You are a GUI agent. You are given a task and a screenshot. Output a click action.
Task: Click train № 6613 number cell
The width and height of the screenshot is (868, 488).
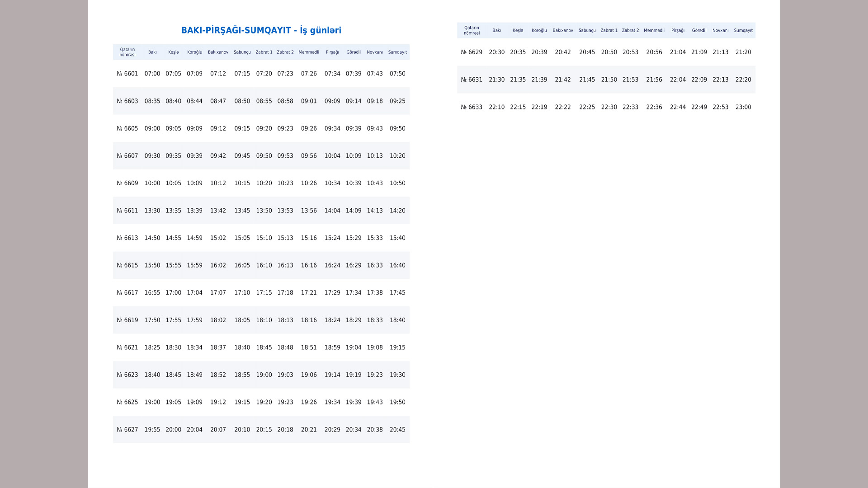pos(127,238)
